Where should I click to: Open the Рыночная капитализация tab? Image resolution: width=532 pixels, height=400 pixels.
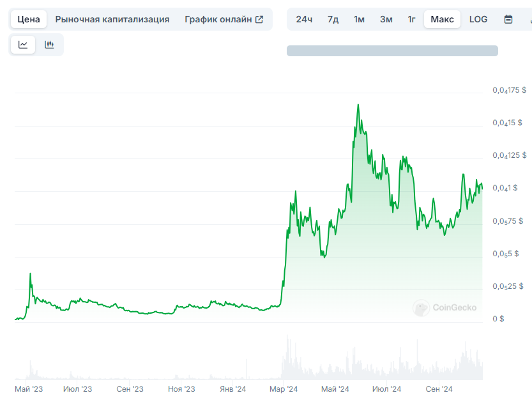[112, 19]
